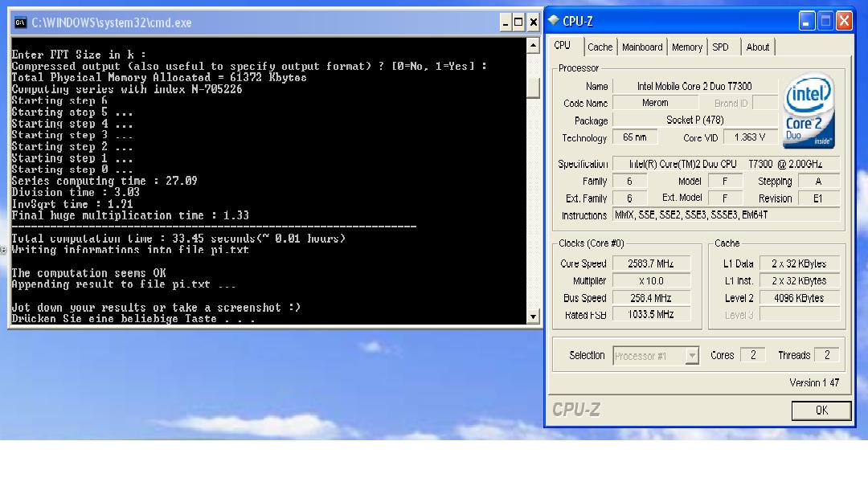
Task: Click the Code Name value 'Merom'
Action: coord(656,103)
